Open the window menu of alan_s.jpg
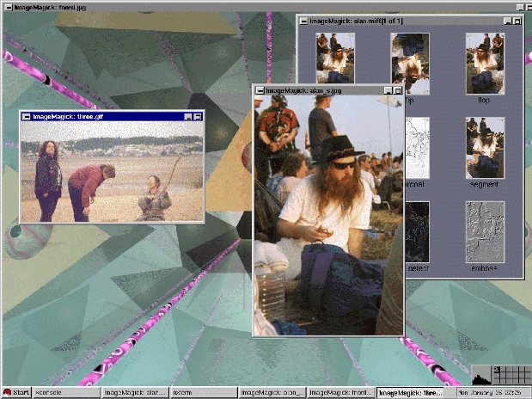The image size is (532, 399). (x=259, y=89)
